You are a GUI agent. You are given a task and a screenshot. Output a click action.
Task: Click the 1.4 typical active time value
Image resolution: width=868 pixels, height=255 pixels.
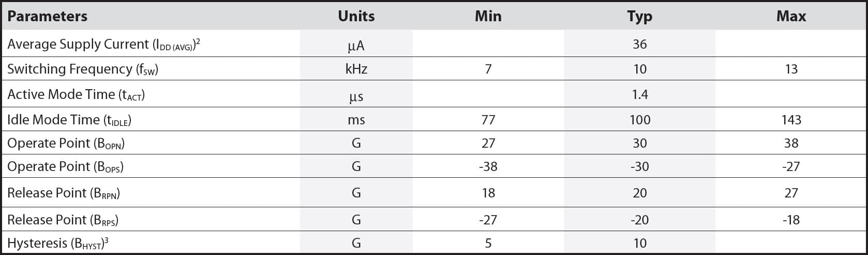(639, 94)
